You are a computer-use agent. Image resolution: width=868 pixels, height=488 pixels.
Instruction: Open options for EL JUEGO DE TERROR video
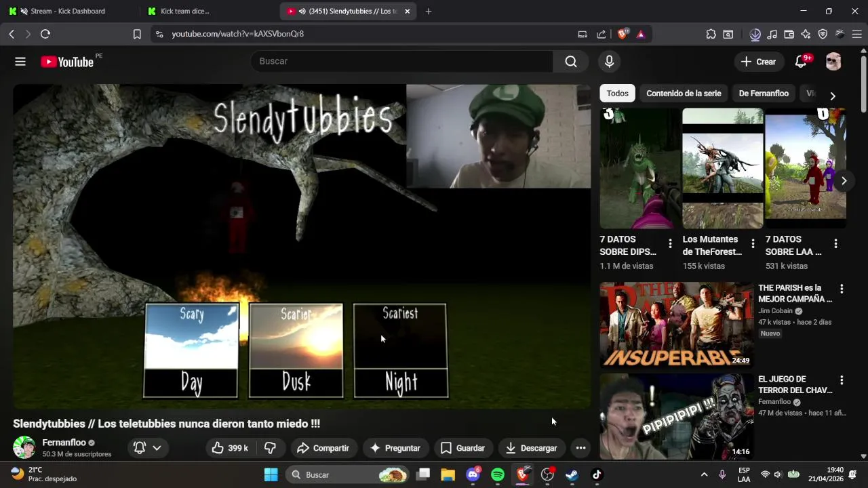[x=842, y=380]
